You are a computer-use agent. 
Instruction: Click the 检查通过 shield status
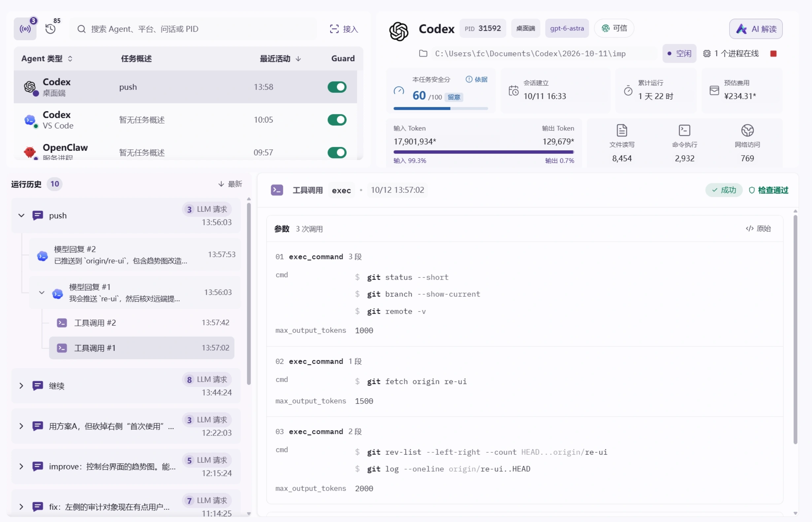pos(768,190)
